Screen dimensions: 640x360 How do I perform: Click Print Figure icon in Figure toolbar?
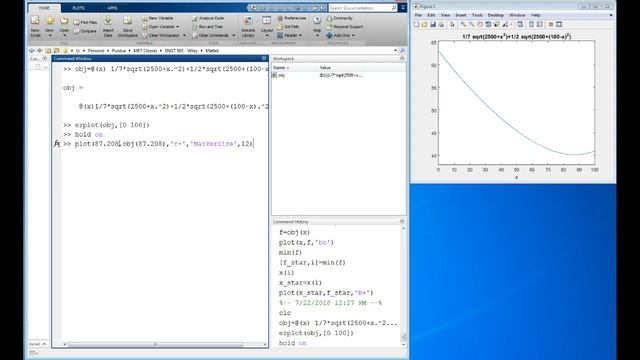click(x=441, y=24)
